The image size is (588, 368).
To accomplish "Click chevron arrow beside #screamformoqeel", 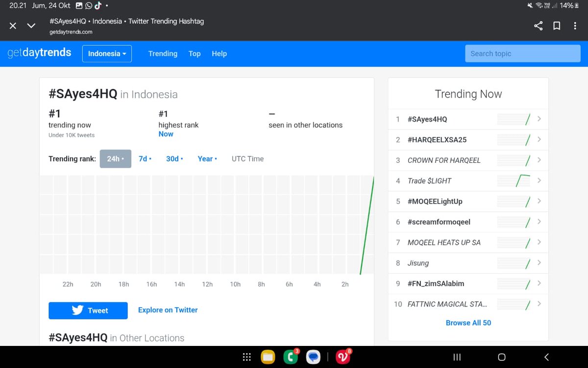I will [539, 222].
